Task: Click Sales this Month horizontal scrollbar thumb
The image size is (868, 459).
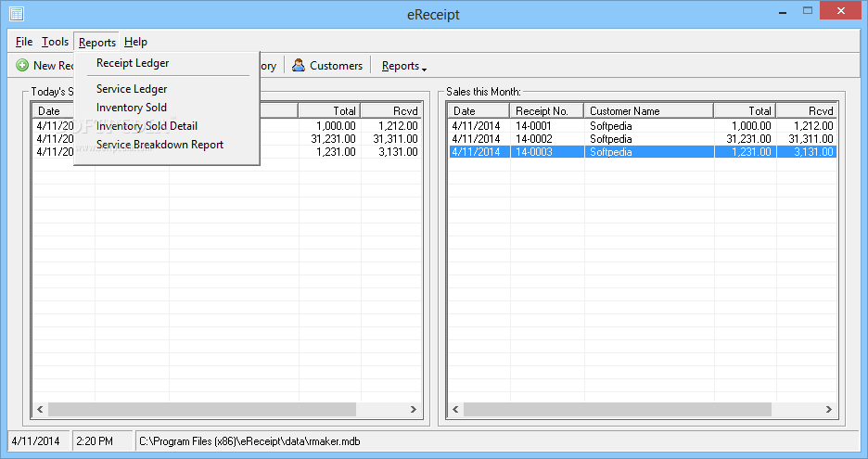Action: pos(618,409)
